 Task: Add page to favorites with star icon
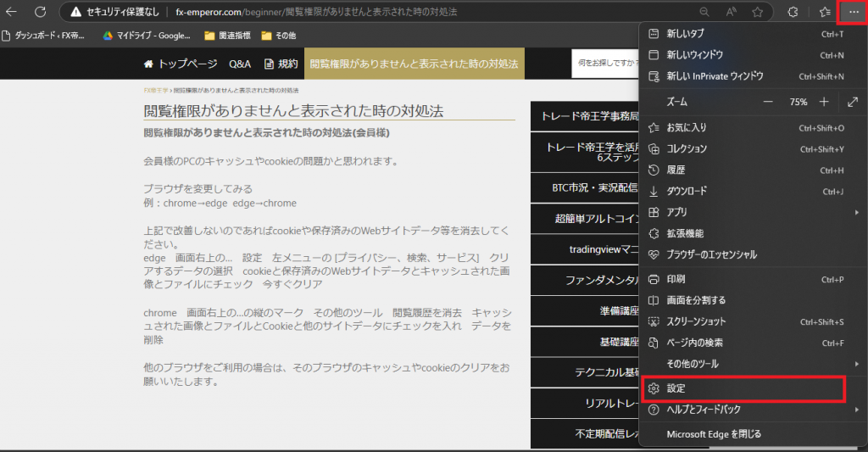click(x=757, y=12)
